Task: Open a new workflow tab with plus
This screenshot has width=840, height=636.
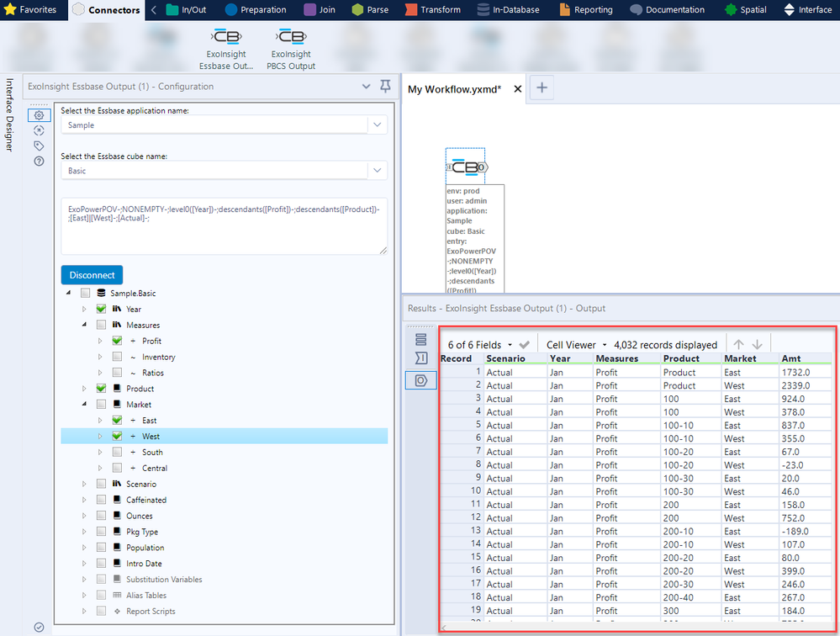Action: (542, 87)
